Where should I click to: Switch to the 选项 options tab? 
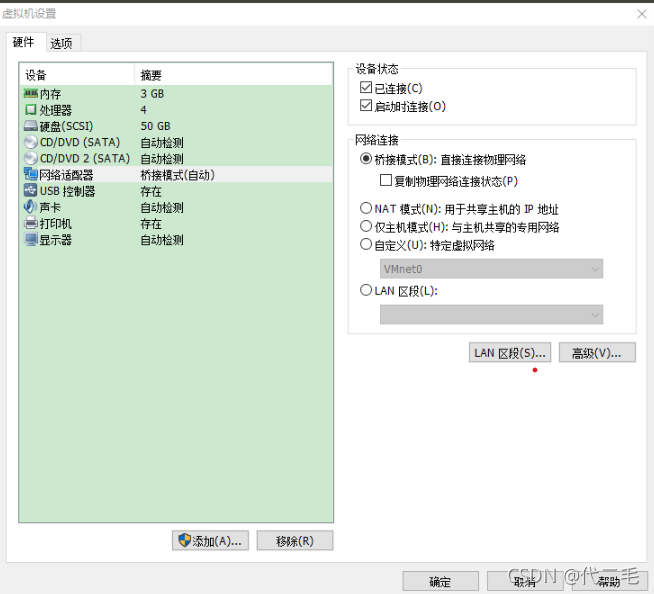tap(61, 43)
